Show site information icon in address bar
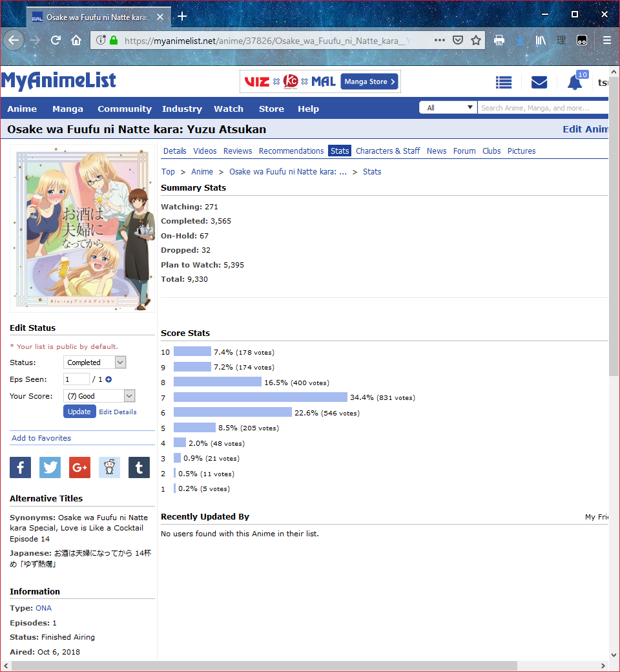Screen dimensions: 620x672 click(x=101, y=40)
